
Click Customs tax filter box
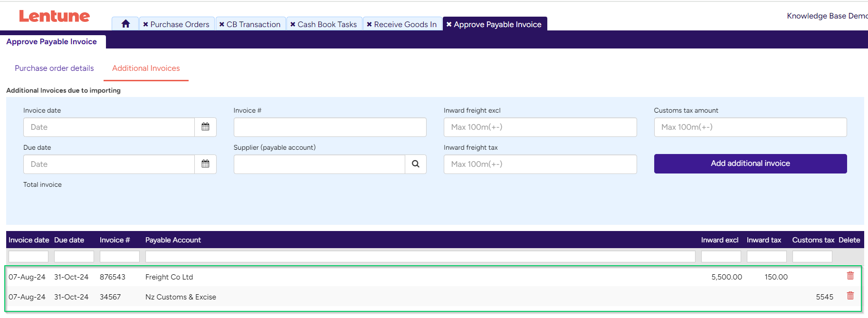pyautogui.click(x=812, y=257)
